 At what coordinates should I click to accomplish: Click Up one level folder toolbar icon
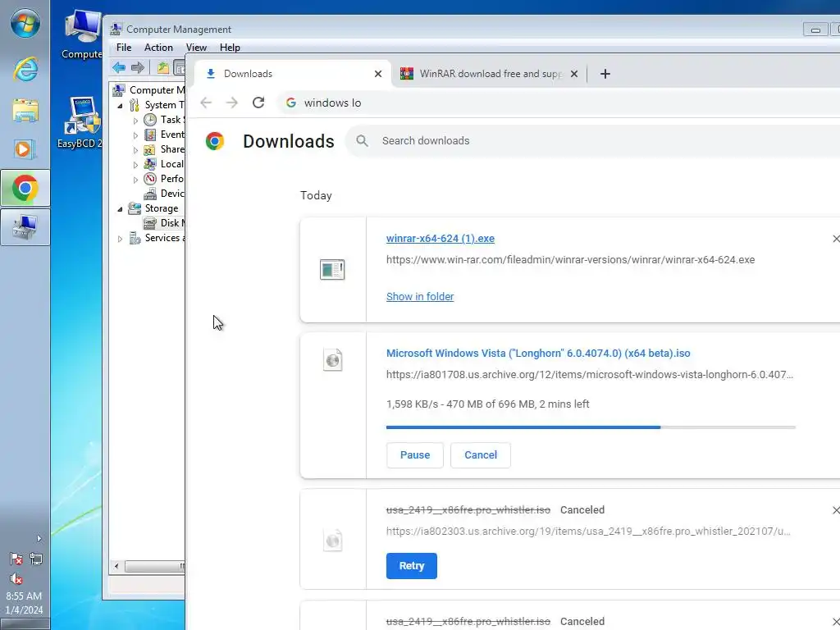click(163, 67)
